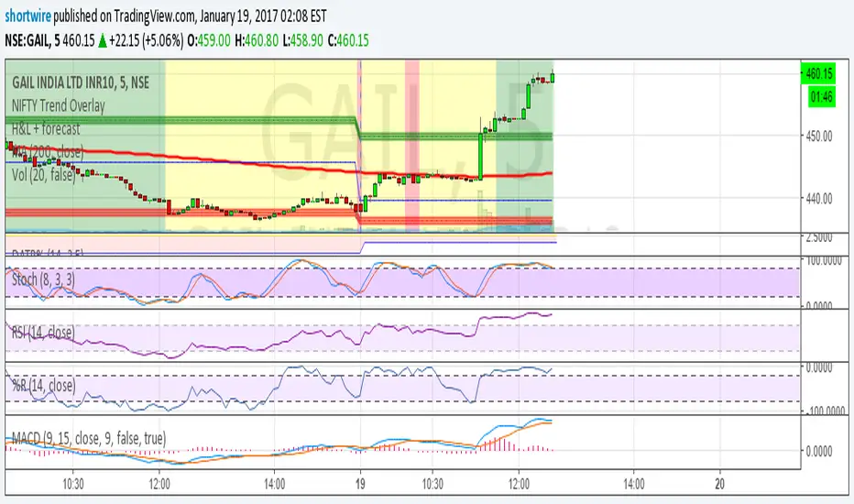Click the low price L:458.90
Image resolution: width=854 pixels, height=504 pixels.
[302, 41]
